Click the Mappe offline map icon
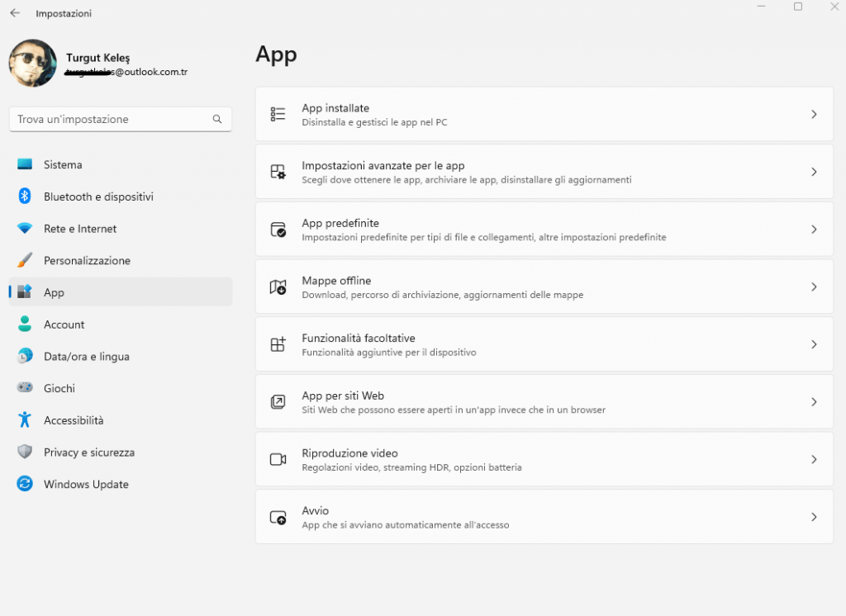Screen dimensions: 846x616 (278, 287)
